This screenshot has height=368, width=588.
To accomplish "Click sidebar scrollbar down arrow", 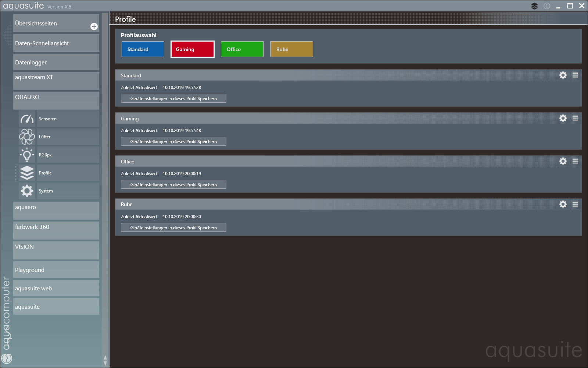I will 105,364.
